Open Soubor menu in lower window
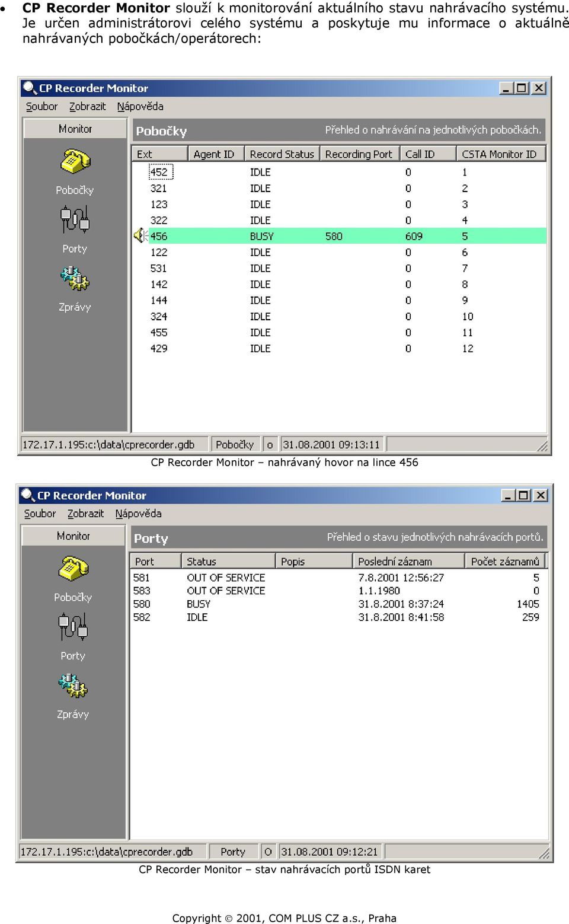The width and height of the screenshot is (569, 924). click(40, 514)
